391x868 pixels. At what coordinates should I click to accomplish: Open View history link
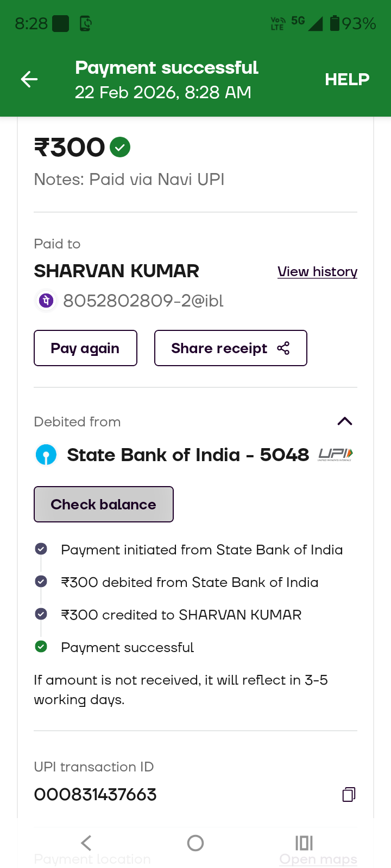pyautogui.click(x=317, y=272)
